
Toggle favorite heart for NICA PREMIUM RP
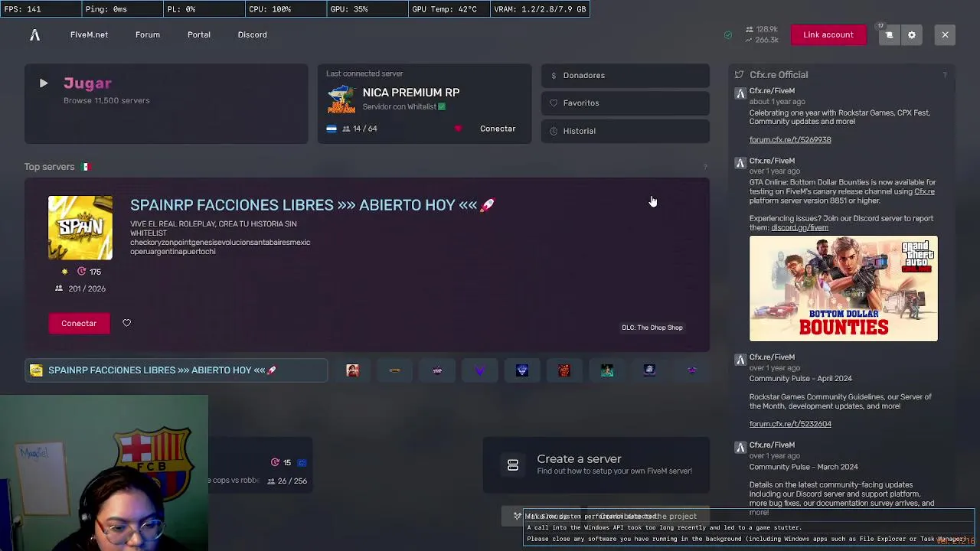458,129
